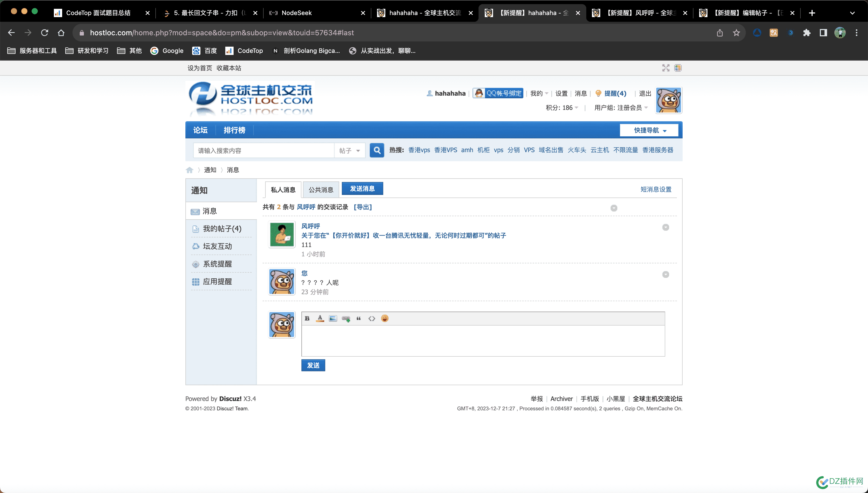Open the Google bookmark
868x493 pixels.
pos(167,51)
